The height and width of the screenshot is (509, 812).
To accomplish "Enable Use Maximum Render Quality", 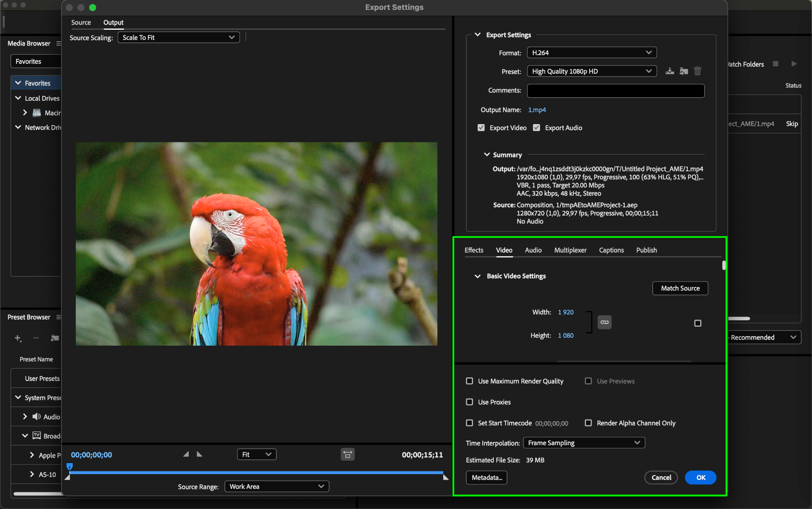I will pyautogui.click(x=469, y=381).
